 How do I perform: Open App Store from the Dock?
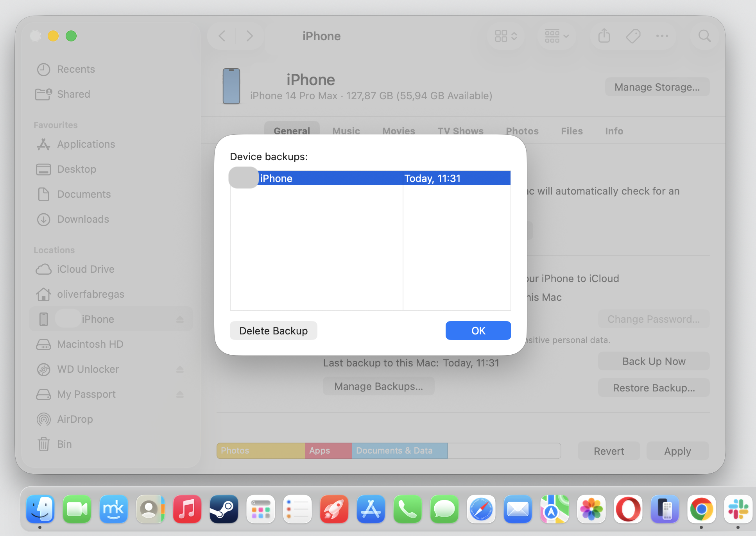click(371, 509)
